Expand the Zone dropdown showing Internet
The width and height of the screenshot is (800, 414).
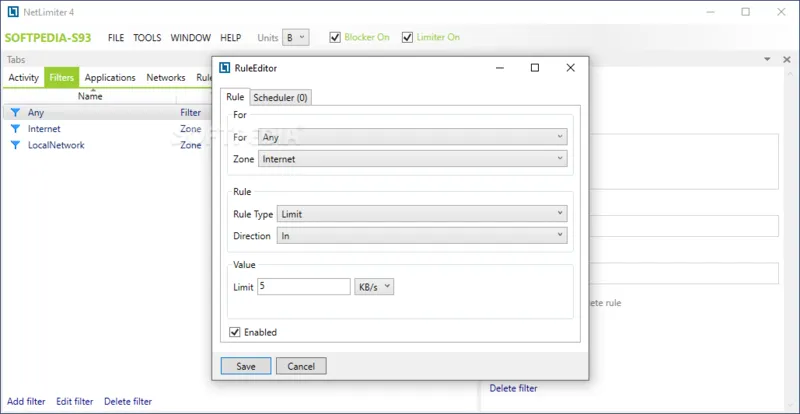click(413, 159)
